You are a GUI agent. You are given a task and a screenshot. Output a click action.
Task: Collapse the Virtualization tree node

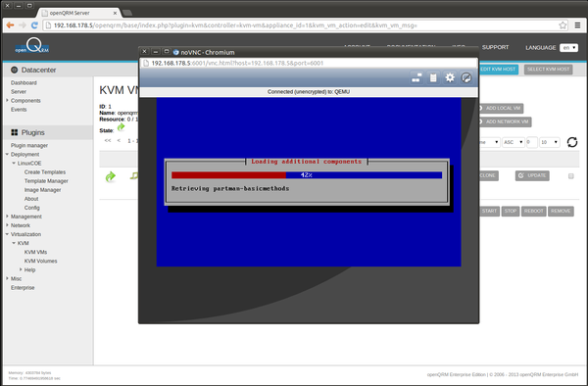click(7, 234)
